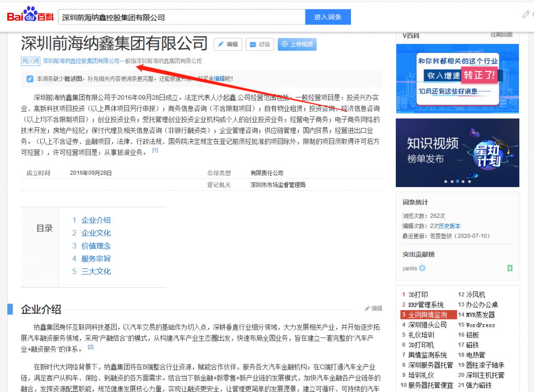Select the last carousel dot on the banner
The image size is (534, 392).
[469, 181]
